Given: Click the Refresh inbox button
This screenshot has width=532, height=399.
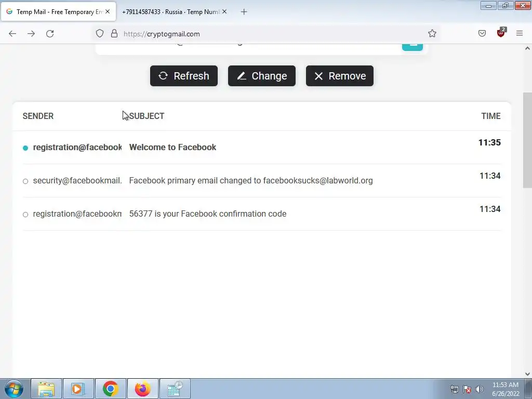Looking at the screenshot, I should [x=184, y=76].
